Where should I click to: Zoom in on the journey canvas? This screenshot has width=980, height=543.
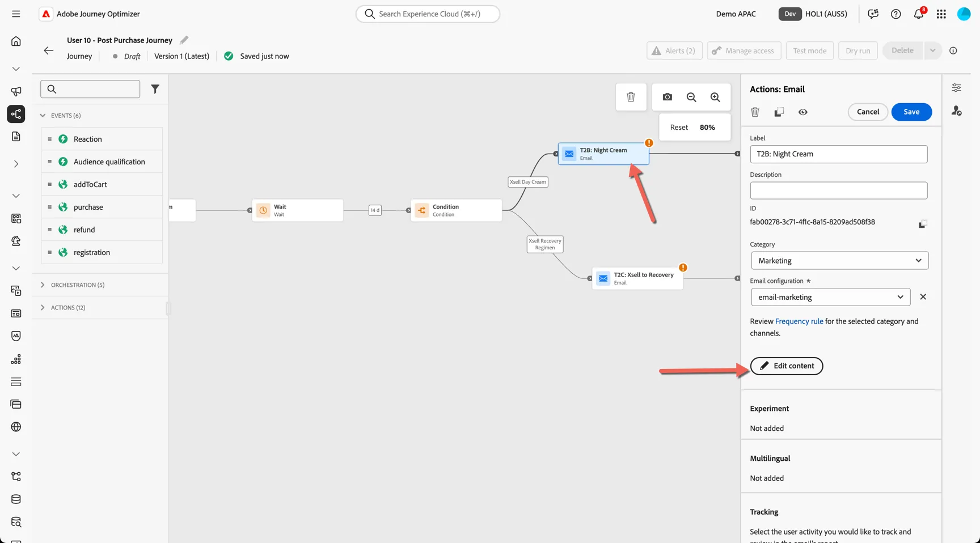tap(715, 97)
